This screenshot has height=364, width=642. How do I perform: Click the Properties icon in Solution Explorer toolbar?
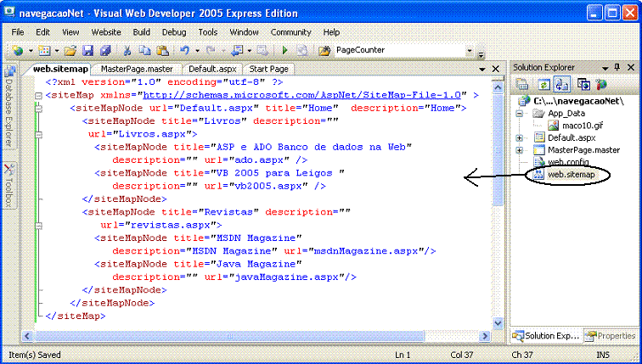(x=522, y=85)
